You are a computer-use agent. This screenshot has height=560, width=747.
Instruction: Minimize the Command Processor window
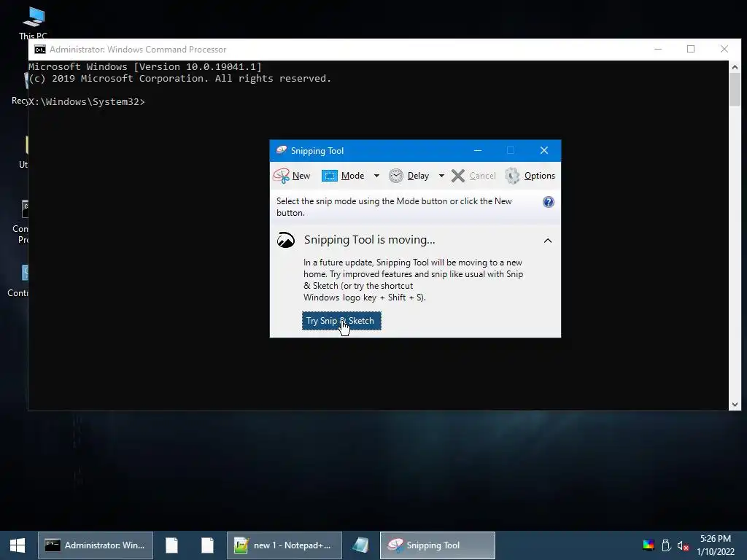coord(658,49)
